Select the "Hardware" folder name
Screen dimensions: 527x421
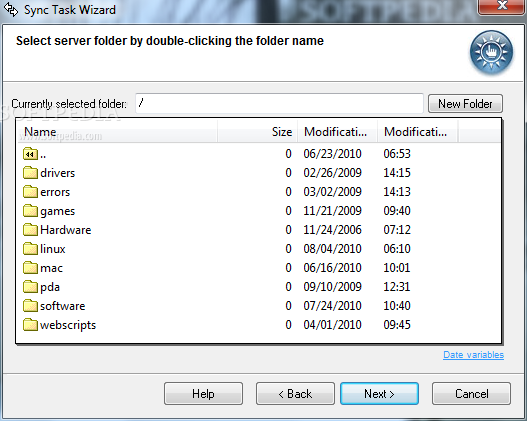[66, 230]
